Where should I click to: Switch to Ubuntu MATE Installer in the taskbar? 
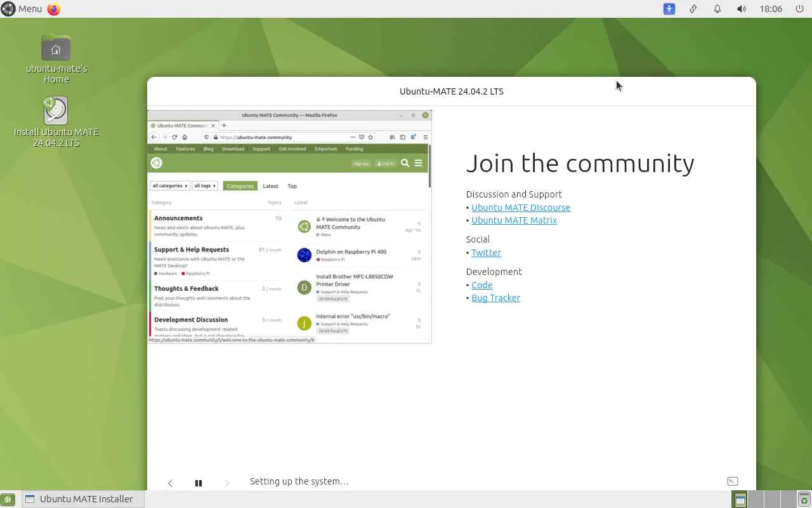pos(82,499)
